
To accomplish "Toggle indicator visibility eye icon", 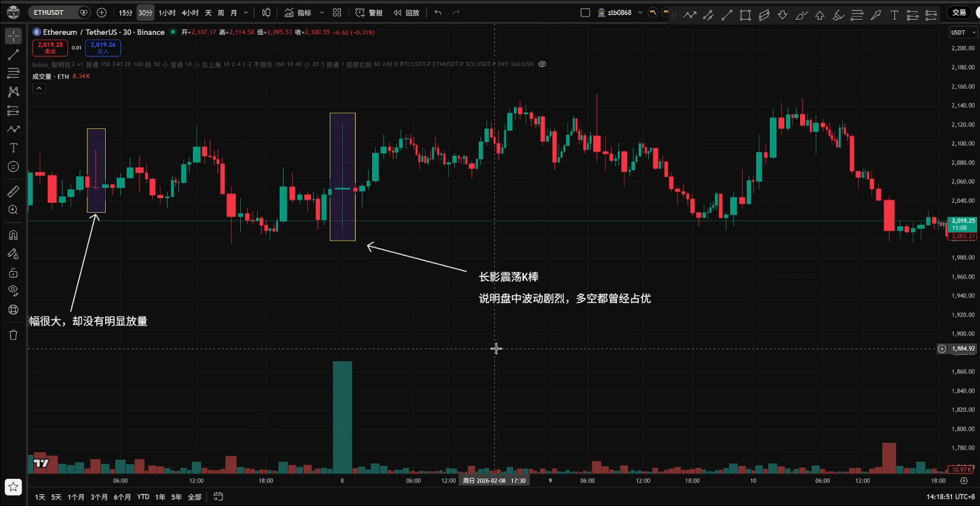I will 542,64.
